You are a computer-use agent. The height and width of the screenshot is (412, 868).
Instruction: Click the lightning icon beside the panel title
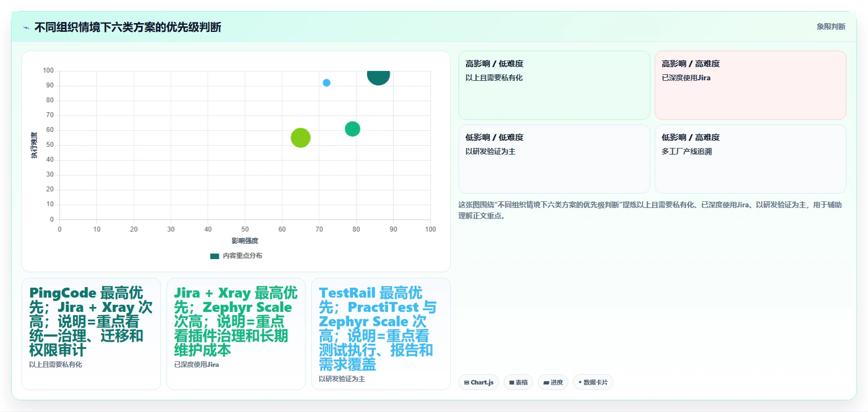(26, 28)
